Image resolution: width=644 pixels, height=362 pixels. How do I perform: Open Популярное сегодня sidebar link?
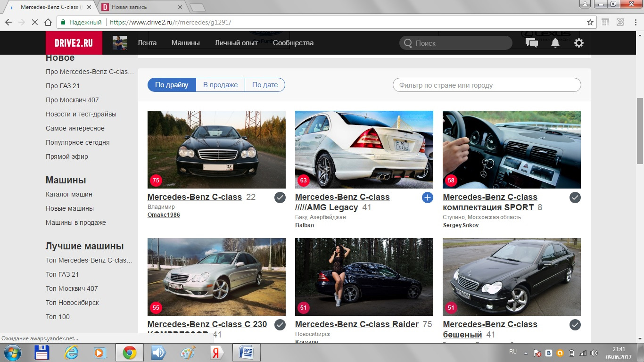click(77, 142)
